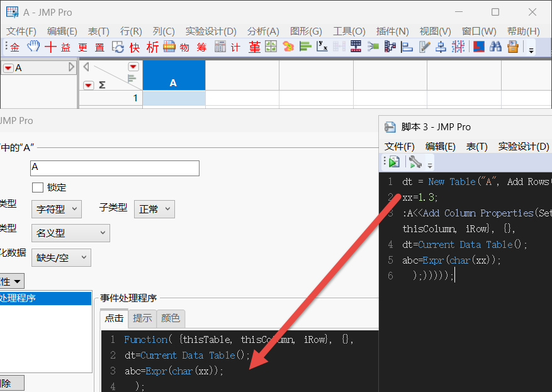This screenshot has width=552, height=392.
Task: Open 帮助(H) menu
Action: point(523,31)
